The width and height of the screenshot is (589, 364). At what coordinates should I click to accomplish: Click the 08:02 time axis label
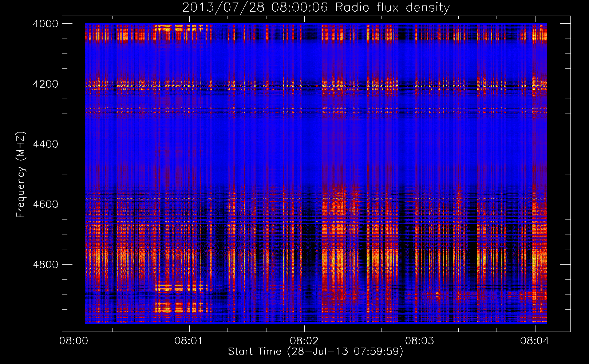[304, 341]
